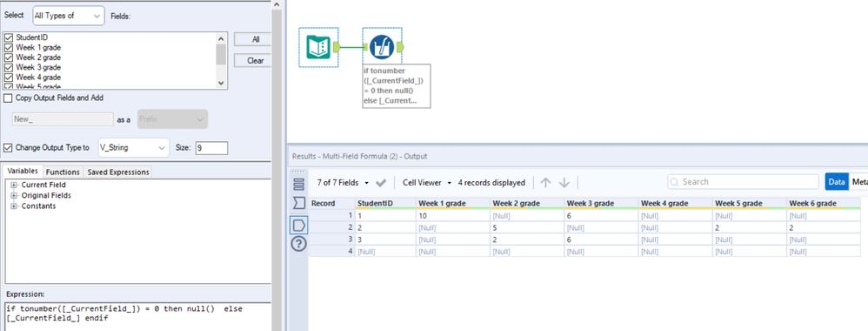Switch to the Saved Expressions tab
The width and height of the screenshot is (868, 331).
[118, 172]
